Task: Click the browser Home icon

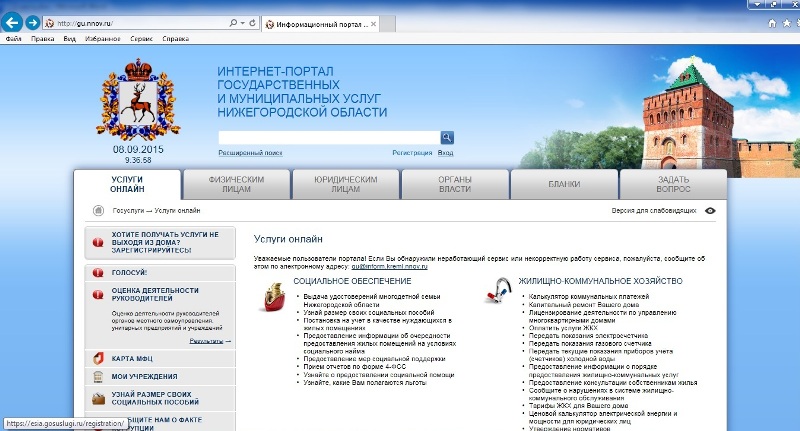Action: [772, 23]
